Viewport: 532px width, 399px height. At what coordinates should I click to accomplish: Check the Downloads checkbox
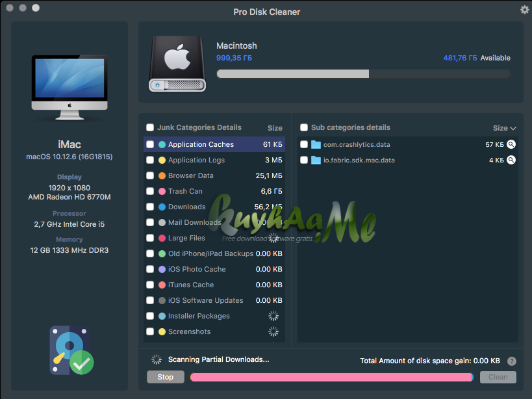150,207
